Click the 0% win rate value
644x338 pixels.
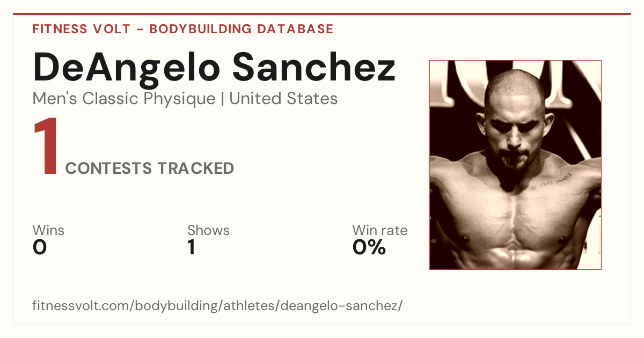pos(369,247)
